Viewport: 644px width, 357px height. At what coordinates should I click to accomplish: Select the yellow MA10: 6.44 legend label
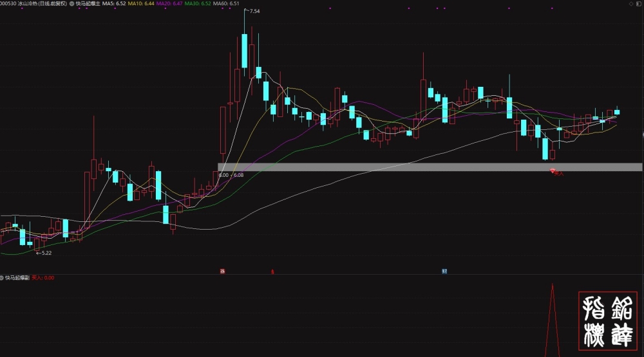(x=141, y=3)
